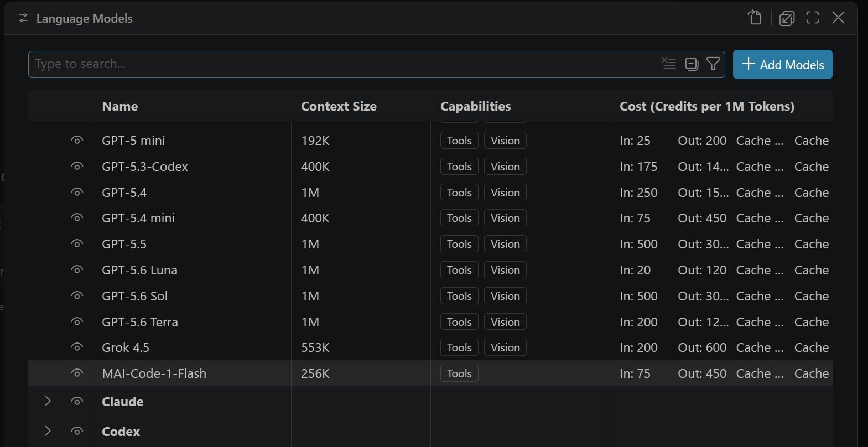Toggle visibility of MAI-Code-1-Flash
The height and width of the screenshot is (447, 868).
[x=77, y=373]
